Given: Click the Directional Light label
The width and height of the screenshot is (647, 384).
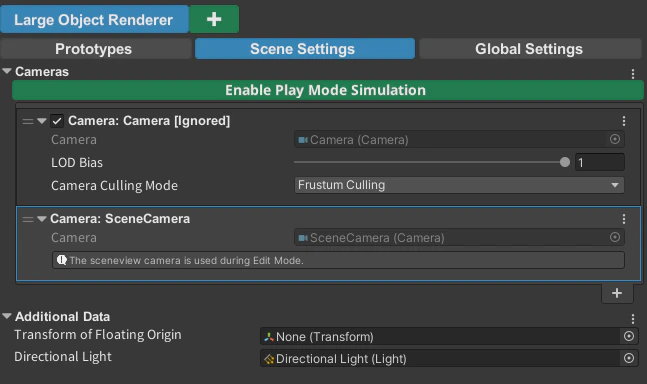Looking at the screenshot, I should 63,357.
